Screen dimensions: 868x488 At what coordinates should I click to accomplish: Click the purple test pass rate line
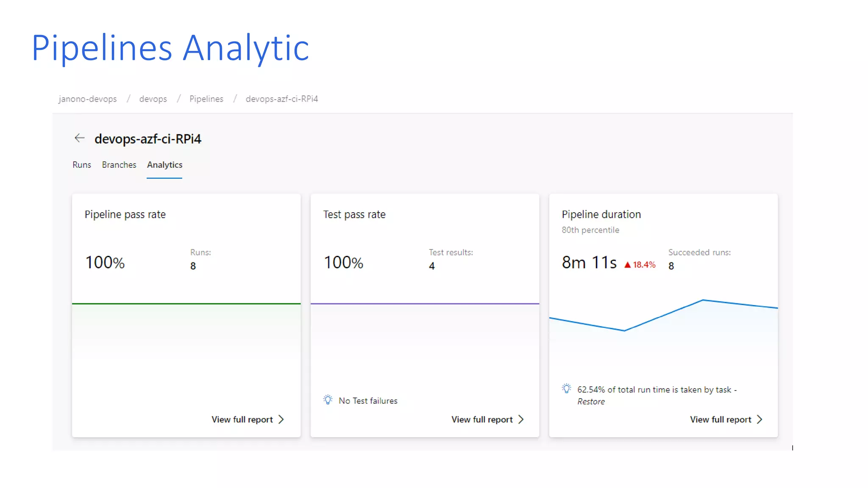[425, 304]
